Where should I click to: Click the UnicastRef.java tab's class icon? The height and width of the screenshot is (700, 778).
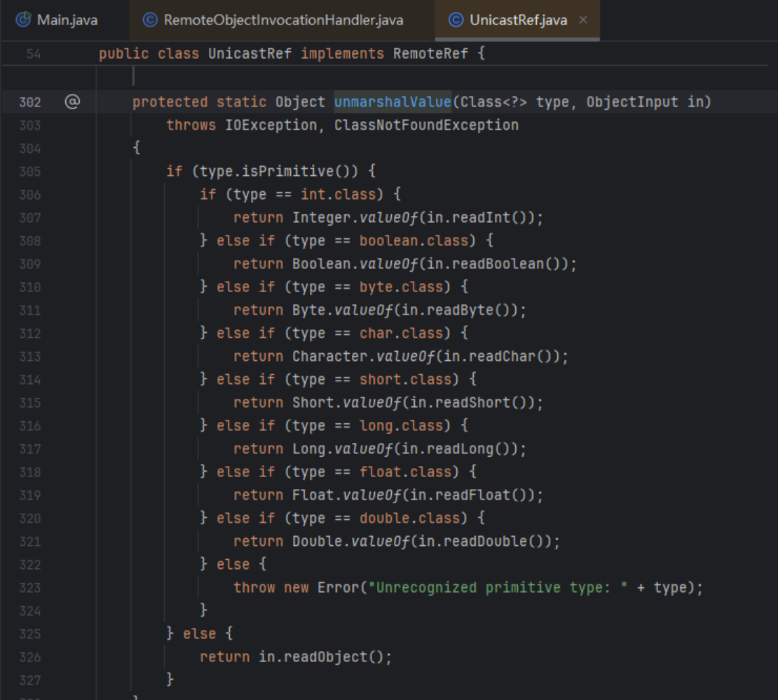[456, 20]
